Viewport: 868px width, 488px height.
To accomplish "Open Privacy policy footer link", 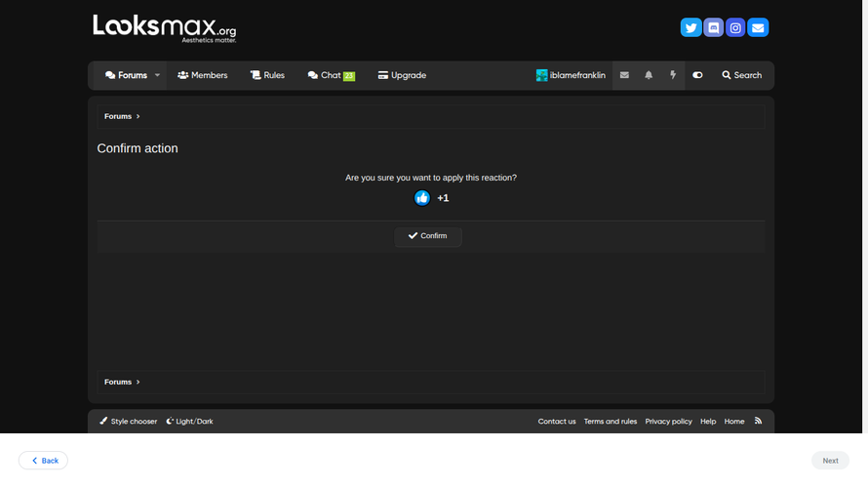I will (x=668, y=422).
